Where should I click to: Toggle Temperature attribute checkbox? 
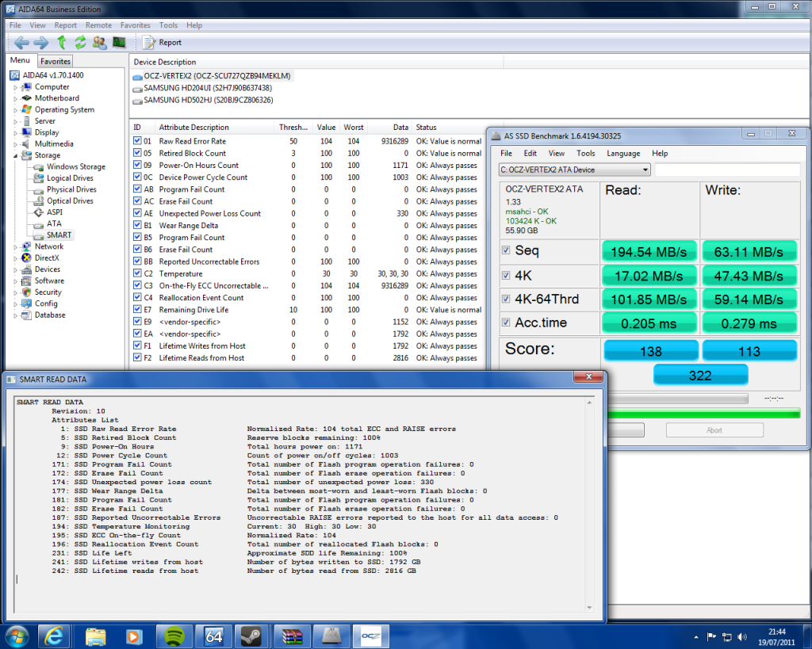click(x=137, y=273)
